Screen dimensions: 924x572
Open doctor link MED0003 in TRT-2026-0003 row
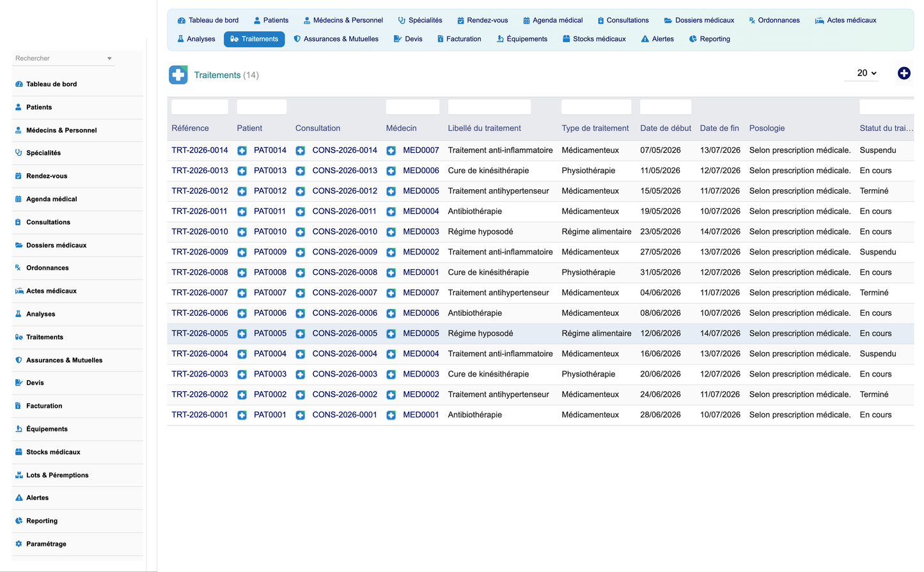421,375
